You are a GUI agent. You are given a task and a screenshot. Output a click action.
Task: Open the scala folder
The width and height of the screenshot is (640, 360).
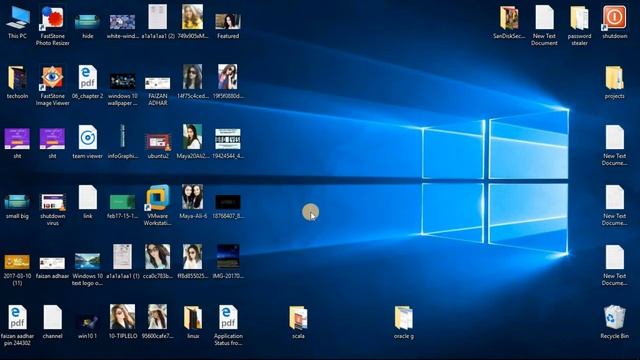pyautogui.click(x=298, y=318)
